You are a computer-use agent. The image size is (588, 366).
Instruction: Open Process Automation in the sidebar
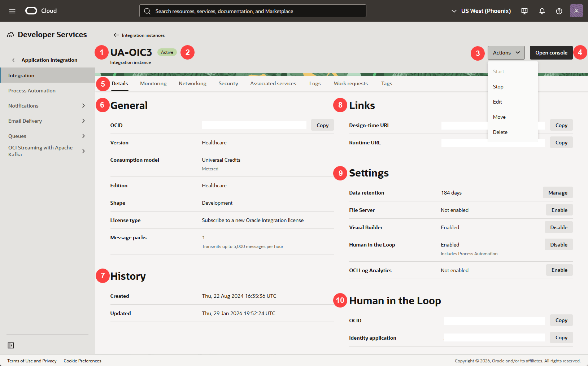click(x=48, y=91)
